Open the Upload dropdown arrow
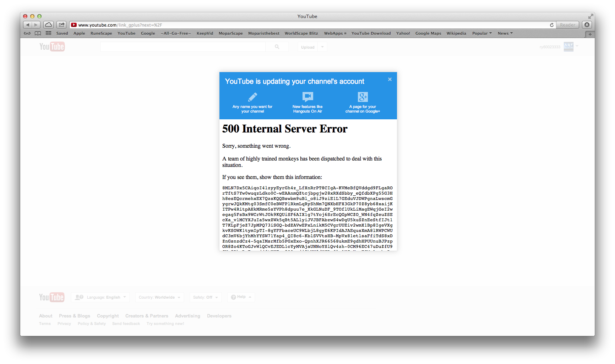This screenshot has height=364, width=615. click(322, 47)
